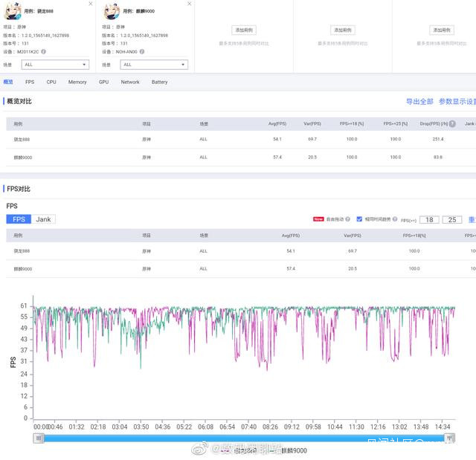Switch to the Battery tab
The height and width of the screenshot is (460, 476).
[x=159, y=82]
